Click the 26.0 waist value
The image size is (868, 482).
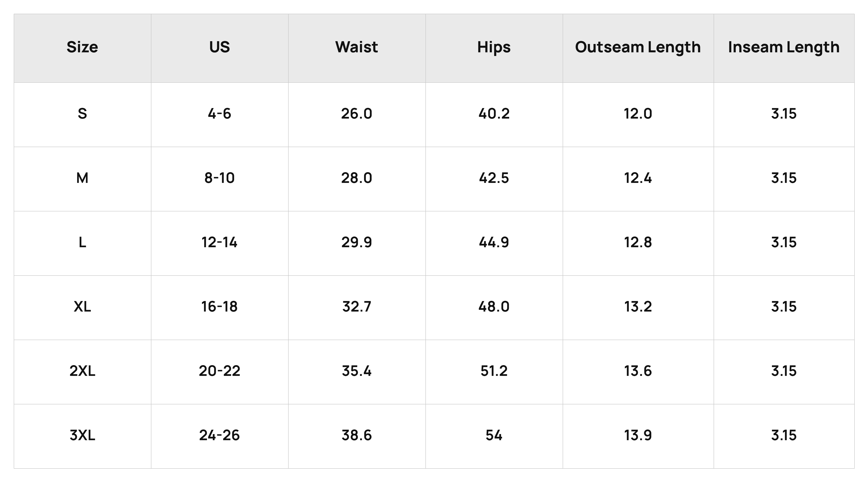[357, 113]
